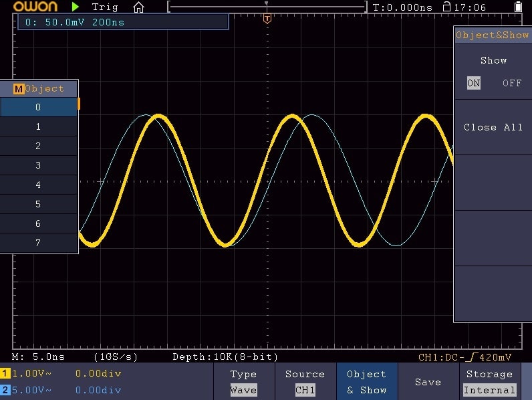Click the green run/play status icon
532x400 pixels.
click(x=76, y=7)
